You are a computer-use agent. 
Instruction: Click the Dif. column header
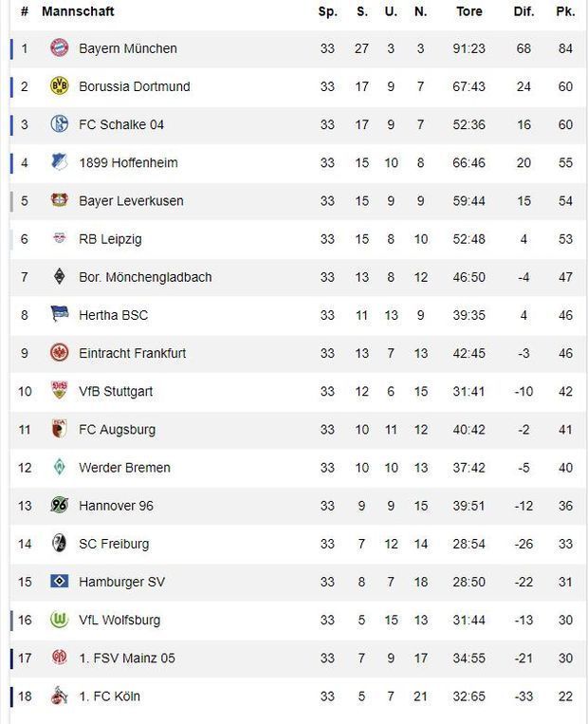[524, 12]
